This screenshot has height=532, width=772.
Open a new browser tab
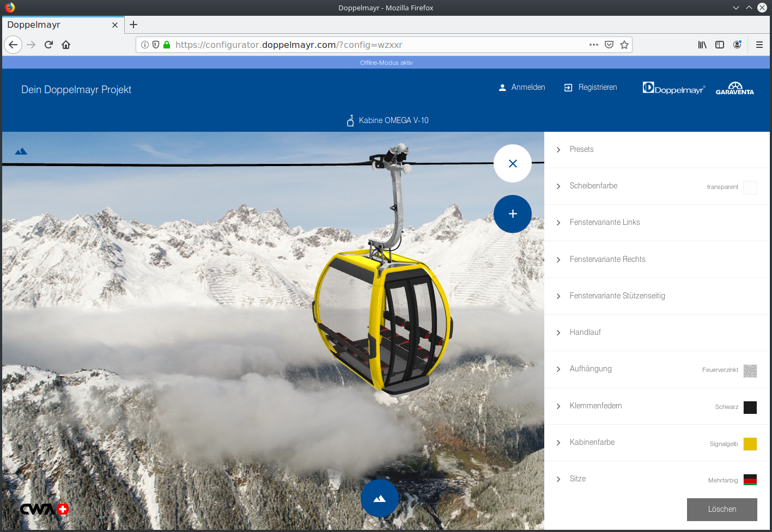133,25
